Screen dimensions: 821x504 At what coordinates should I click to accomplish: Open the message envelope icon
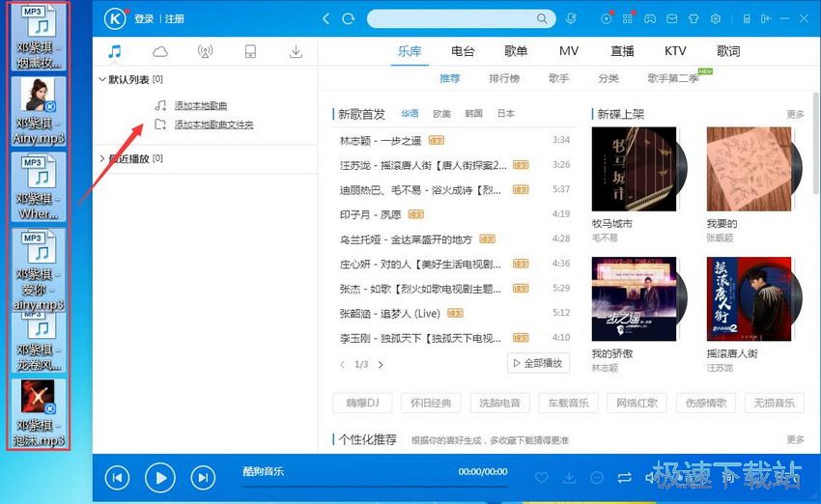pyautogui.click(x=672, y=19)
